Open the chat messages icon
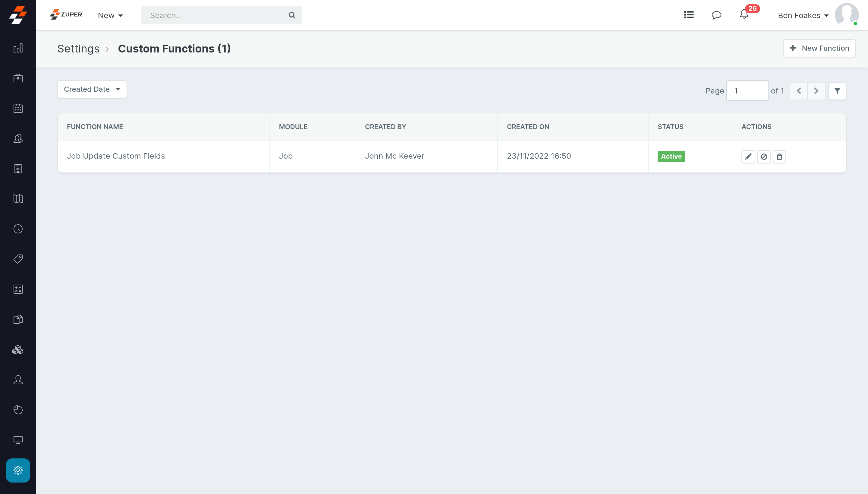The height and width of the screenshot is (494, 868). point(716,15)
